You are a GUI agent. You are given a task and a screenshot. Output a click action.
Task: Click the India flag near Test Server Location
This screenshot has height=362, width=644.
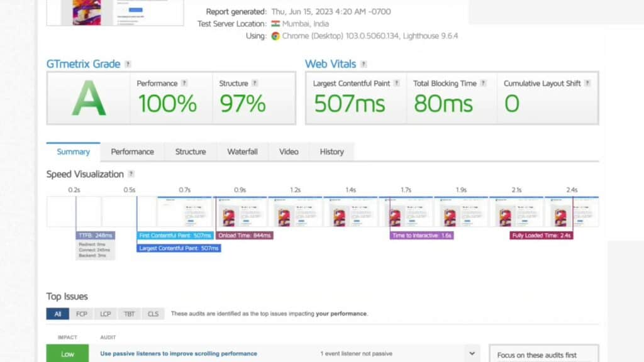click(x=277, y=23)
